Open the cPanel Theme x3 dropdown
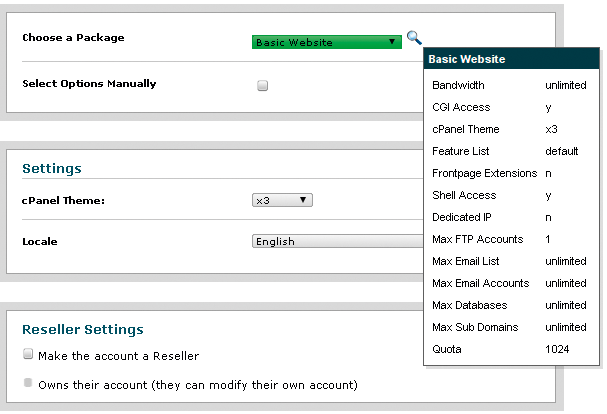 tap(282, 200)
